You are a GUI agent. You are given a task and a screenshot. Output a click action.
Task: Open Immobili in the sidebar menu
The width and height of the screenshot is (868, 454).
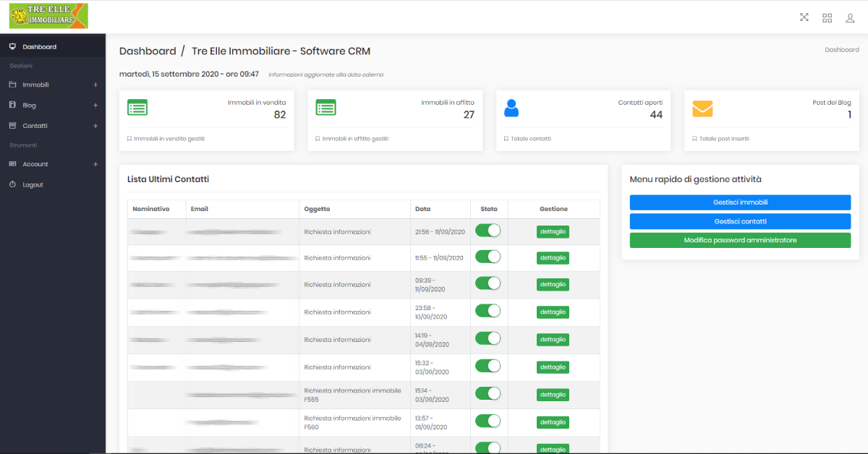click(x=53, y=85)
